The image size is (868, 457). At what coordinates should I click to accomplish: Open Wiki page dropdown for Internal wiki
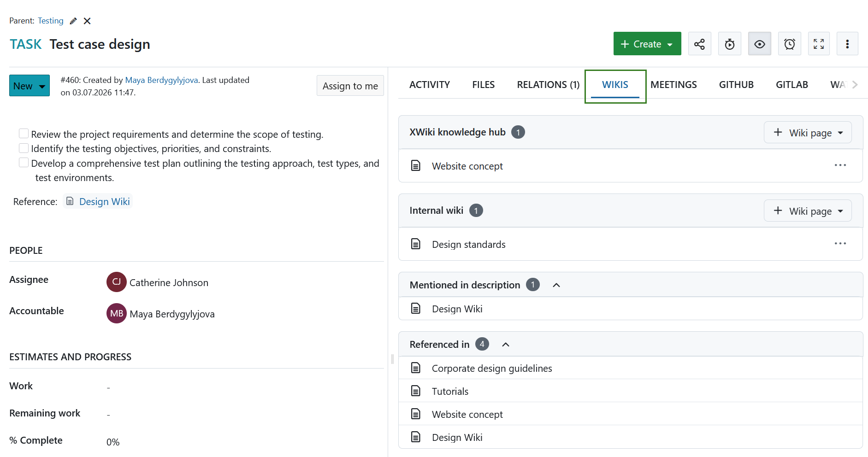(x=808, y=211)
